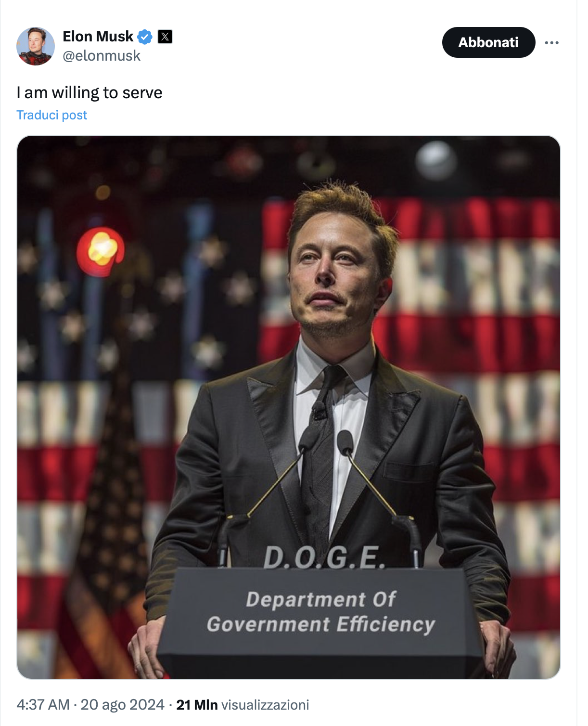Click the 21 Mln view count
Viewport: 588px width, 726px height.
[x=197, y=705]
